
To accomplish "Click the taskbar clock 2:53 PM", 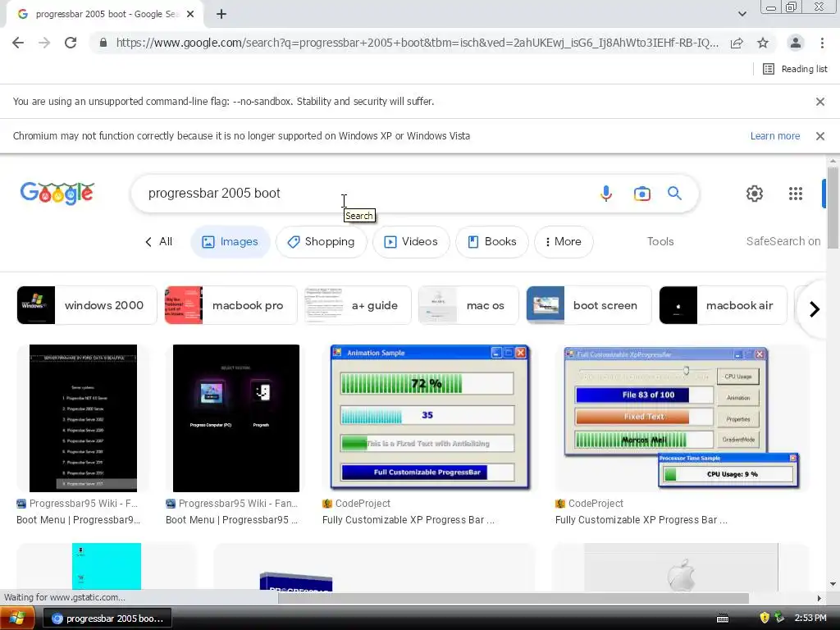I will click(810, 619).
